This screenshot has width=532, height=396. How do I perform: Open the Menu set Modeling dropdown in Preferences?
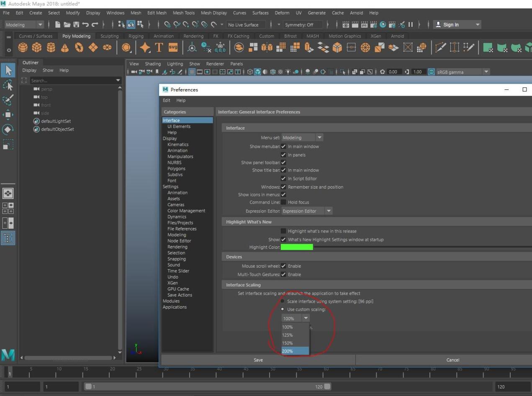click(x=302, y=138)
